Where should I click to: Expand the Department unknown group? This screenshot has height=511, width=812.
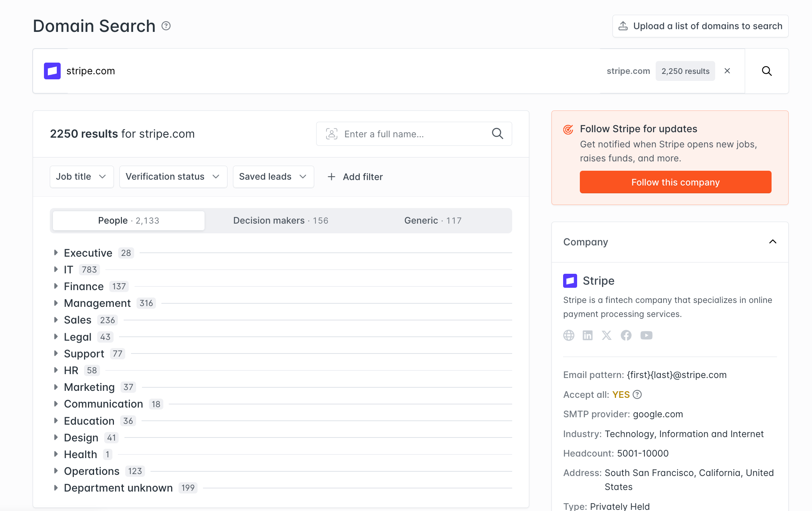pyautogui.click(x=56, y=488)
